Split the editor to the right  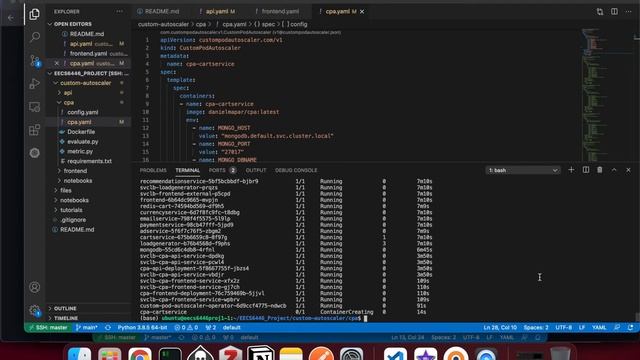614,11
